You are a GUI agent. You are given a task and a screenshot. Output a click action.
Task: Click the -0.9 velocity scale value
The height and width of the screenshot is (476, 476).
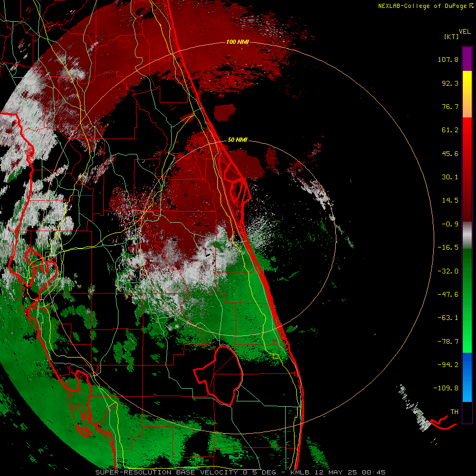point(450,224)
